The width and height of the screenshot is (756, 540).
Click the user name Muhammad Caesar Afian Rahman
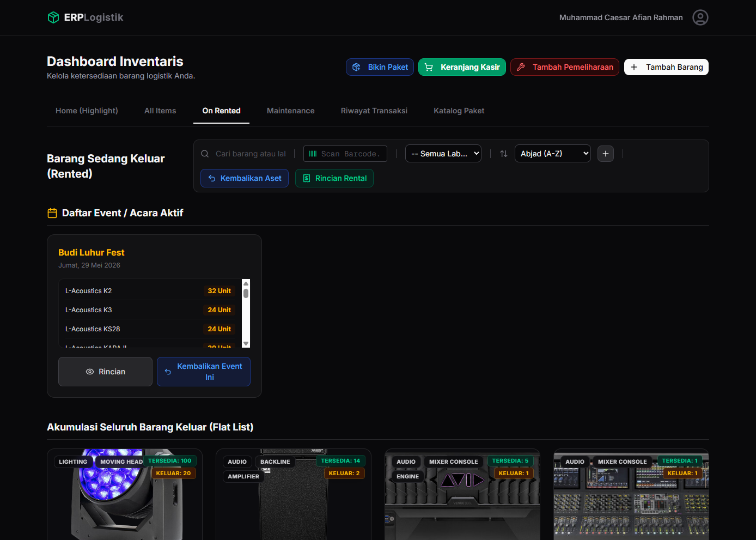tap(621, 17)
